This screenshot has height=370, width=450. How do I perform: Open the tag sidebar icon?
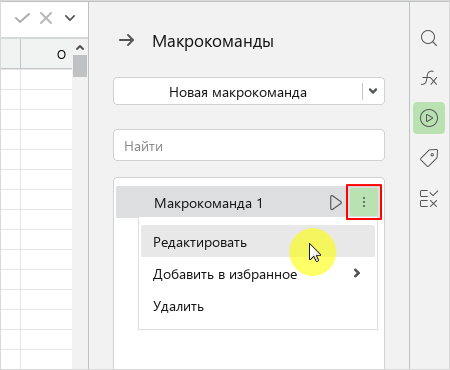(429, 158)
